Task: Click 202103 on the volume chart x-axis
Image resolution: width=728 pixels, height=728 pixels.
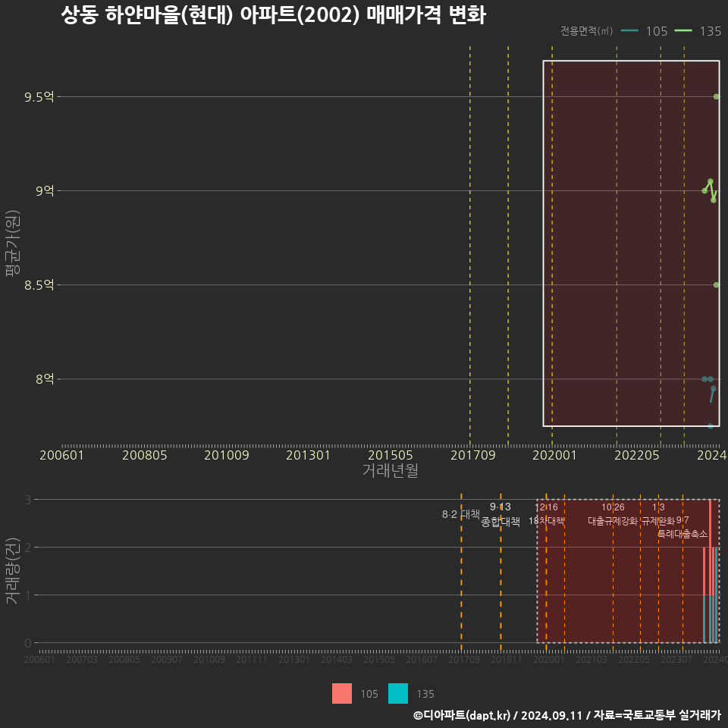Action: pos(591,659)
